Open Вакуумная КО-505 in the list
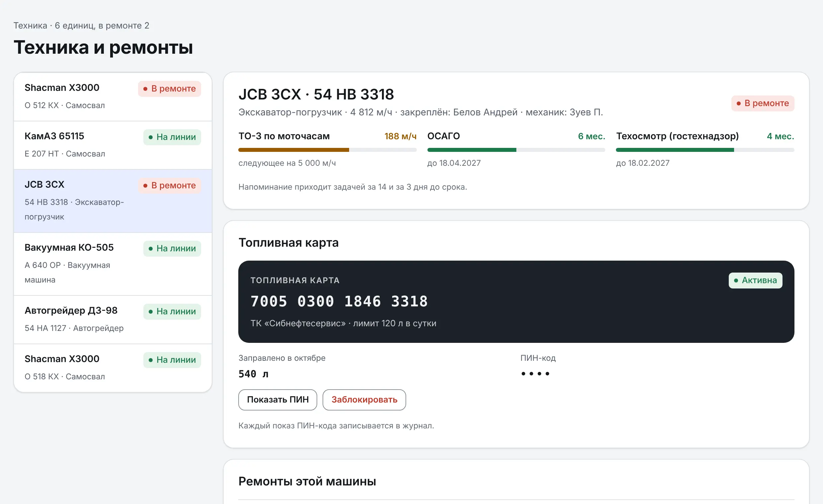Screen dimensions: 823x504 [x=113, y=264]
